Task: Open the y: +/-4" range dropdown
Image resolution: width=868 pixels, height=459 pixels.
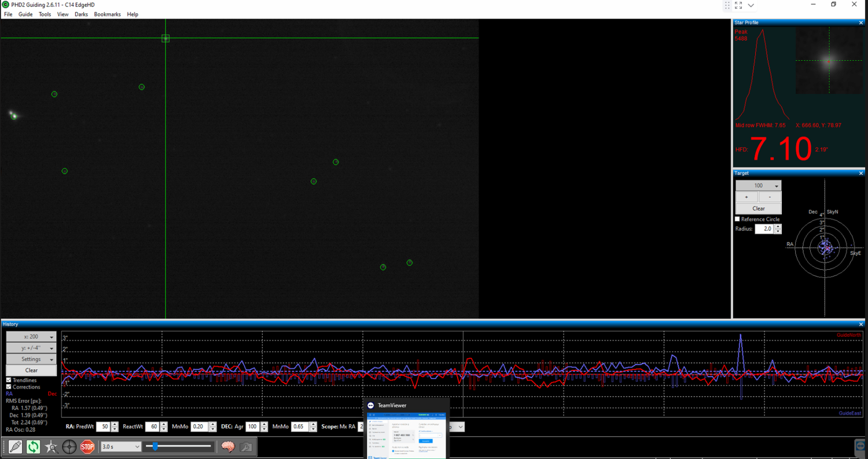Action: tap(31, 348)
